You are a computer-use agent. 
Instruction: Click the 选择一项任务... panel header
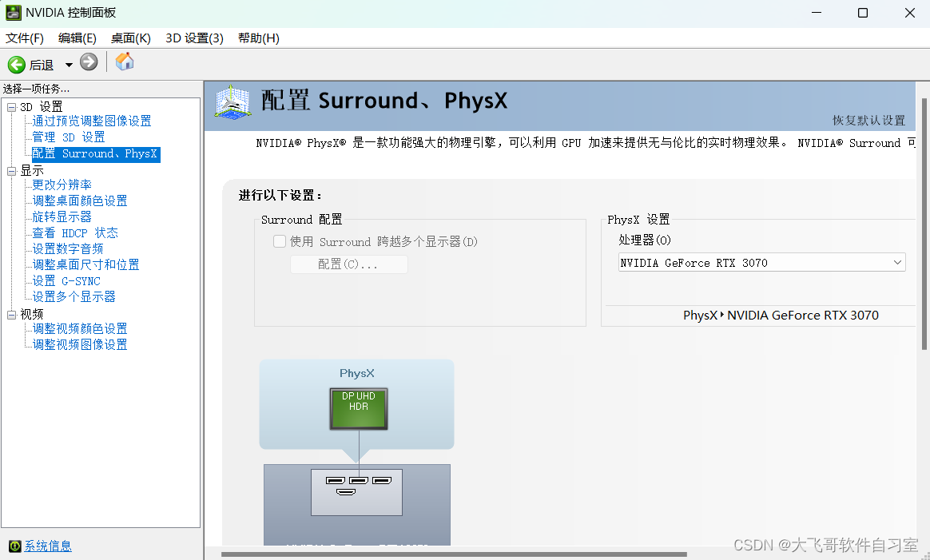[36, 89]
